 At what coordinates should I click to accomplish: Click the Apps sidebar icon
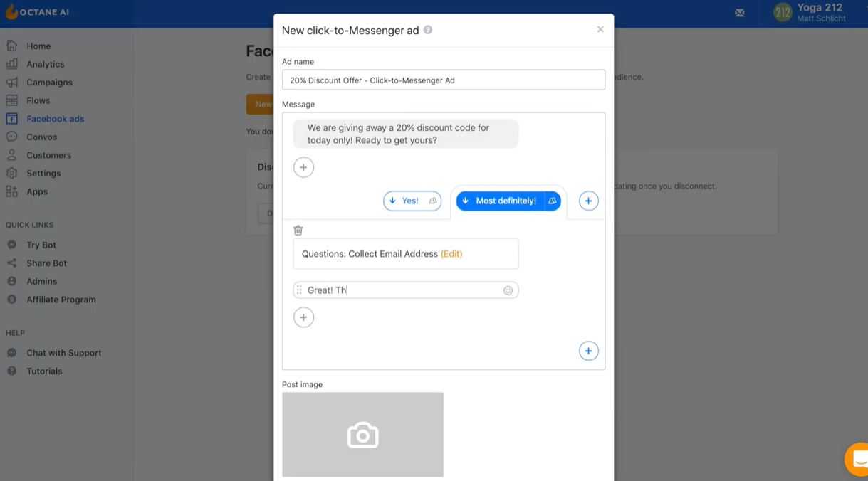[x=12, y=191]
